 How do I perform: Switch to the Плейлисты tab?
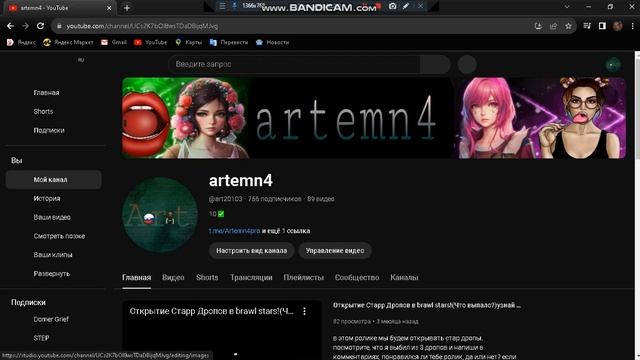click(303, 278)
